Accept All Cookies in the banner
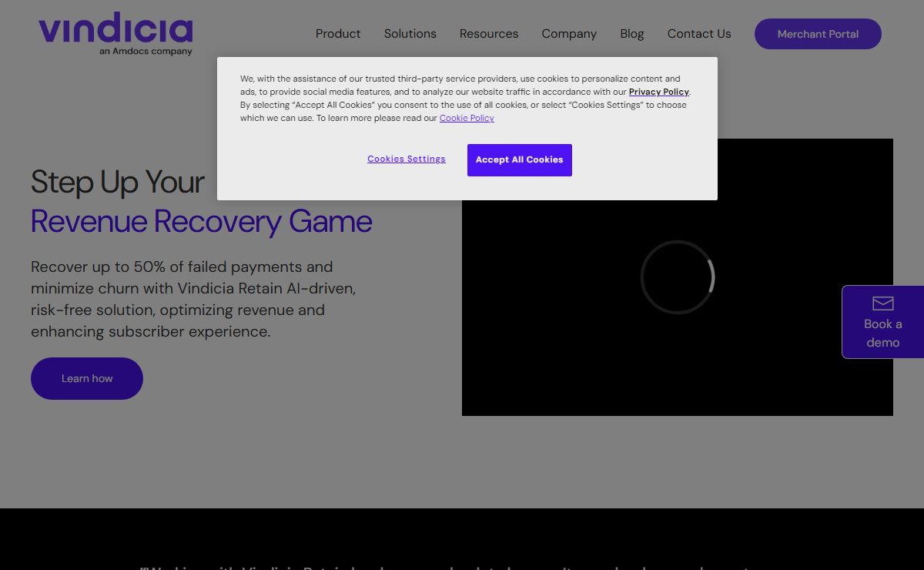 (x=520, y=160)
